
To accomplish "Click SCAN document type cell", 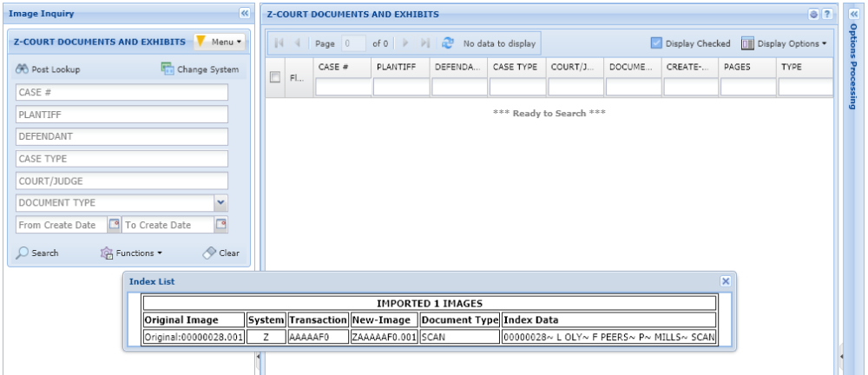I will 460,337.
